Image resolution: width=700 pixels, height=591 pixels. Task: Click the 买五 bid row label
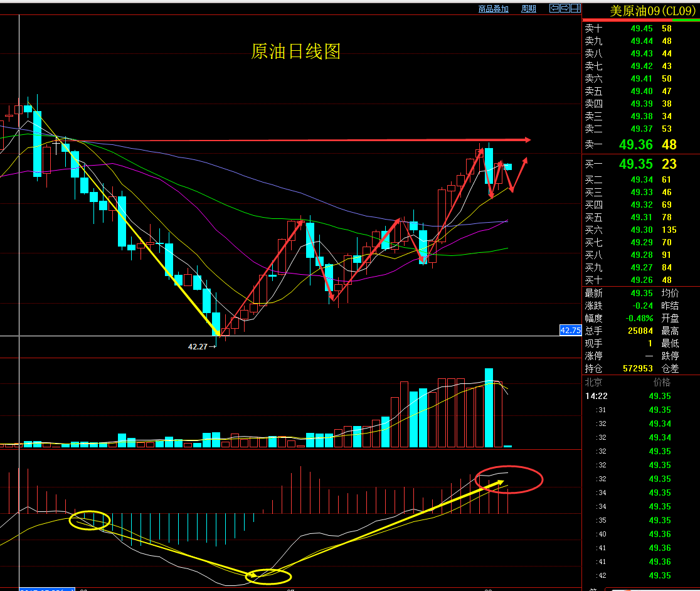pyautogui.click(x=594, y=217)
